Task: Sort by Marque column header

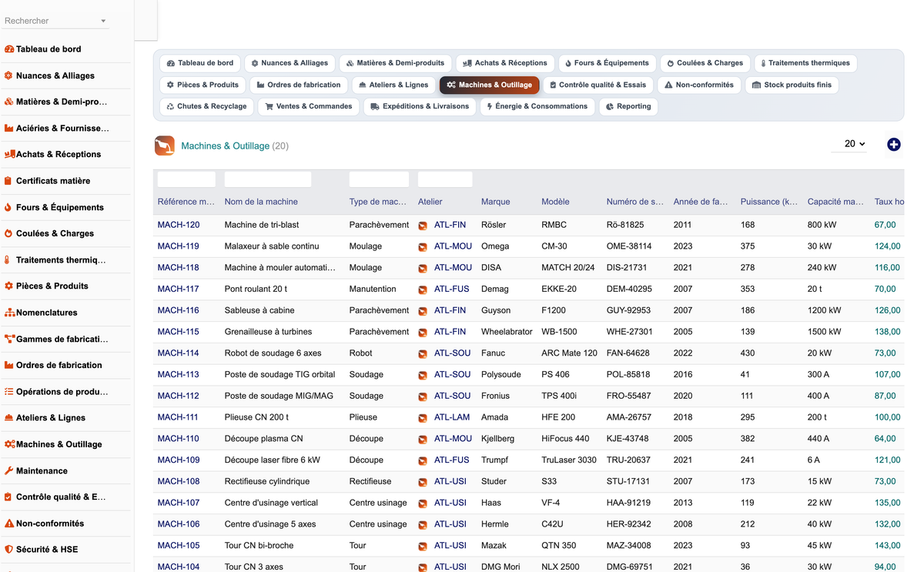Action: [x=496, y=202]
